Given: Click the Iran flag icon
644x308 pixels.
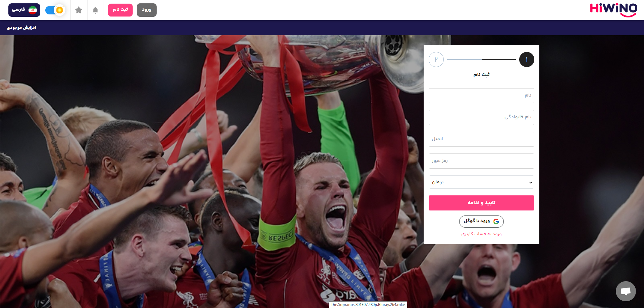Looking at the screenshot, I should pos(33,10).
